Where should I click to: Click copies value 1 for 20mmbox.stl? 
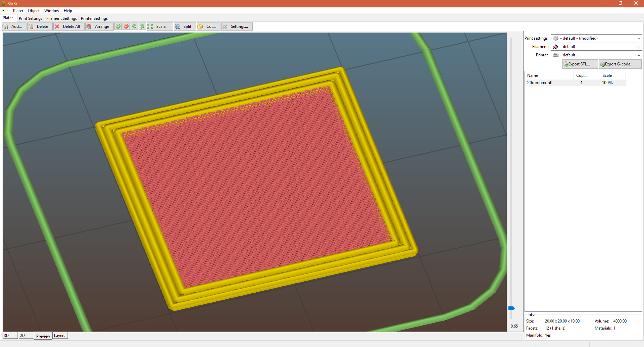coord(581,83)
